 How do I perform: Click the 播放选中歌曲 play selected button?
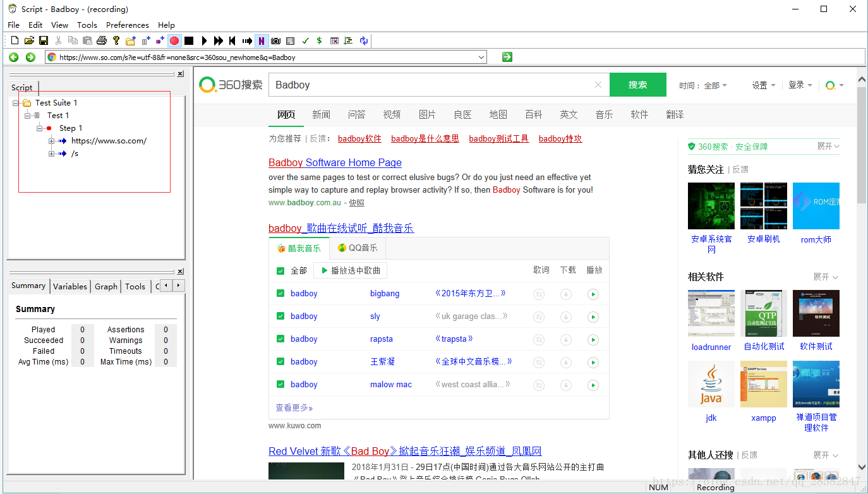(350, 270)
